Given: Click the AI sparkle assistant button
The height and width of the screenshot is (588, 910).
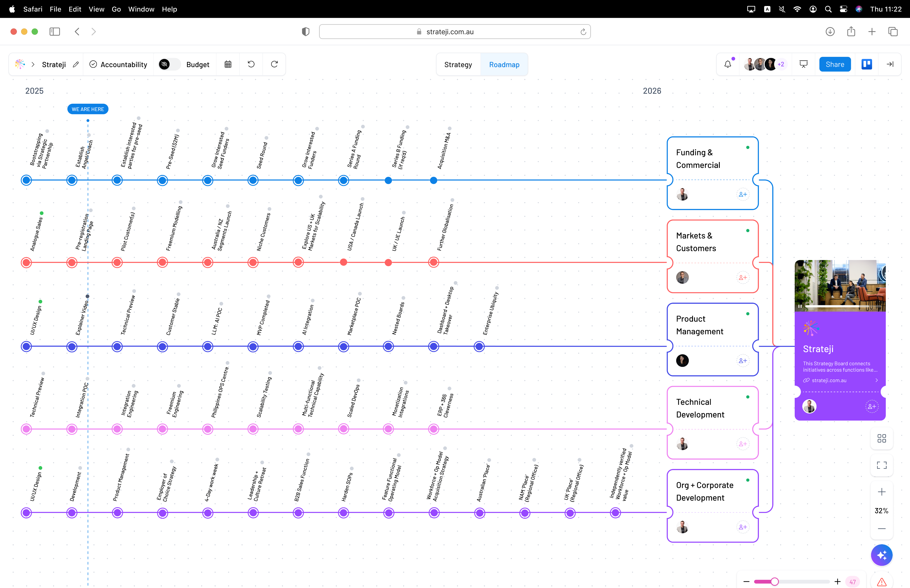Looking at the screenshot, I should 881,555.
